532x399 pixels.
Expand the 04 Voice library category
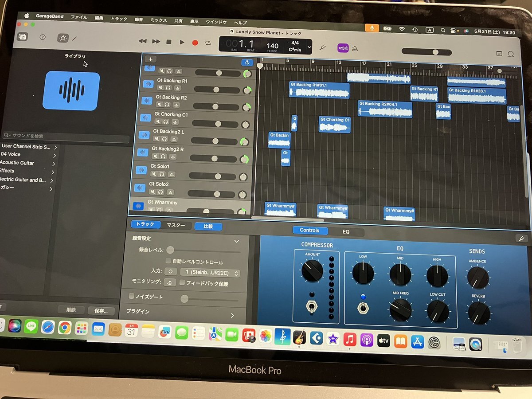[54, 156]
